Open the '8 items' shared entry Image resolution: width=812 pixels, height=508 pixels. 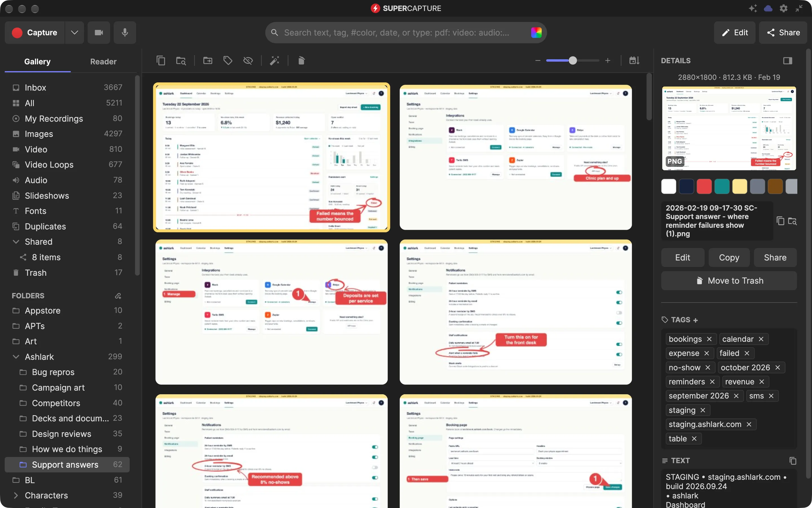(x=67, y=257)
